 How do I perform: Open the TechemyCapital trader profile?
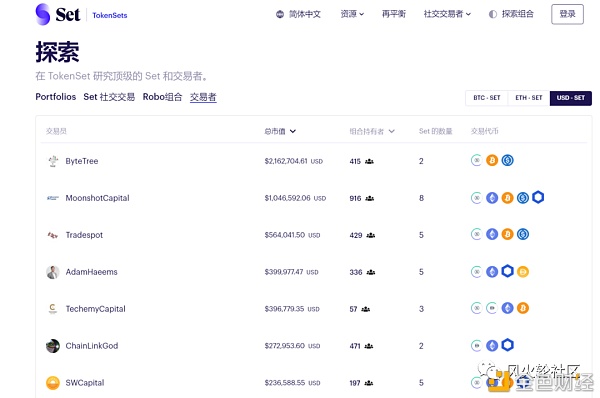96,309
